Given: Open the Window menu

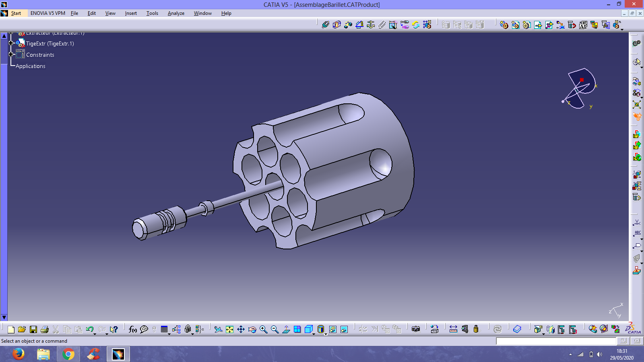Looking at the screenshot, I should point(203,13).
